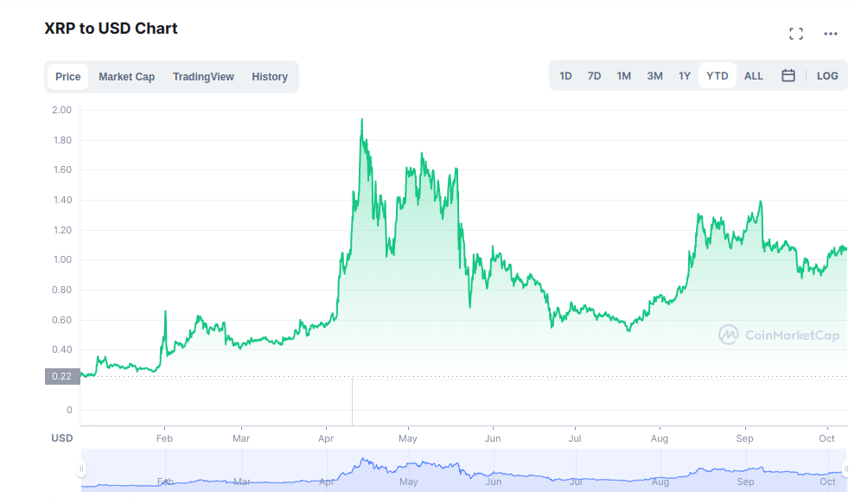Click the USD currency label
The image size is (855, 504).
61,438
